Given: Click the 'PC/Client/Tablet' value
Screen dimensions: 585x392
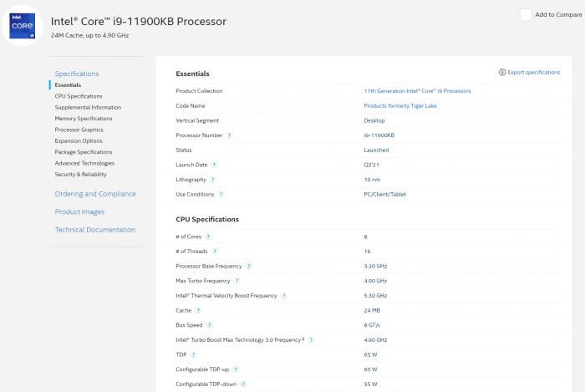Looking at the screenshot, I should coord(384,194).
